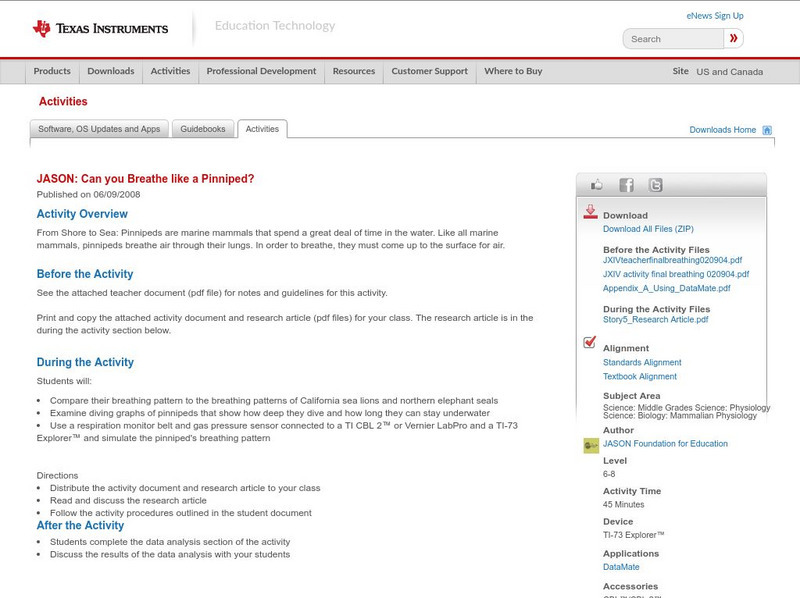Open JXIVteacherfinalbreathing020904.pdf
Image resolution: width=800 pixels, height=598 pixels.
pos(672,260)
